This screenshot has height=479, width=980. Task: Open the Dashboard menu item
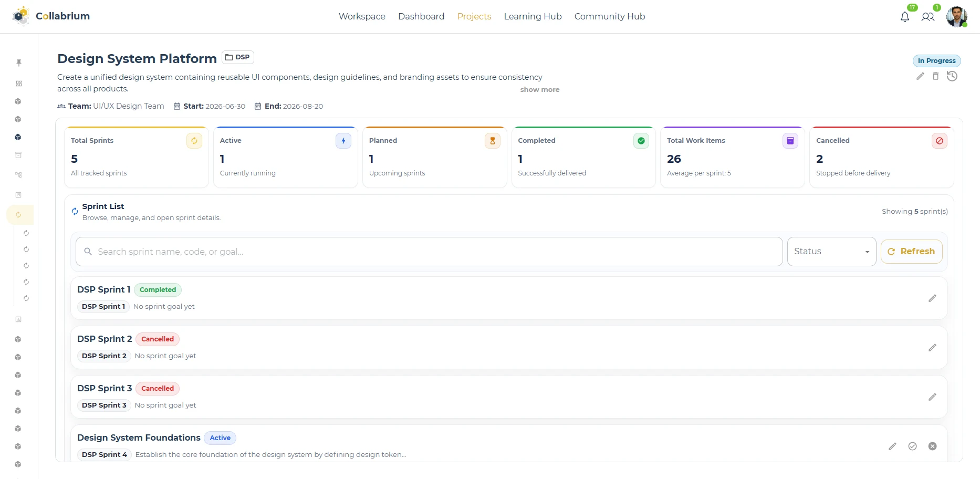point(421,16)
